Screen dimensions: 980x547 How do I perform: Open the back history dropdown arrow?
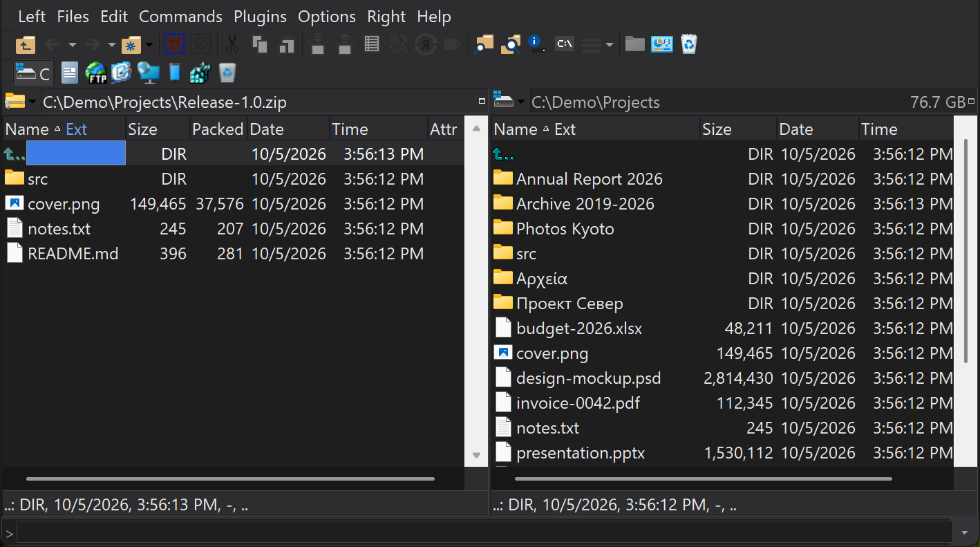(x=72, y=46)
